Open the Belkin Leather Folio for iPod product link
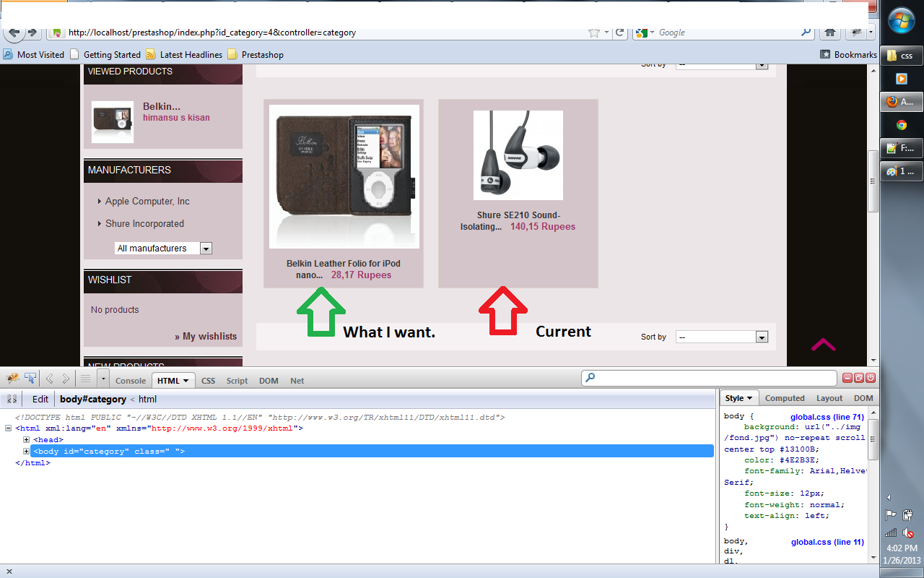 pyautogui.click(x=344, y=269)
